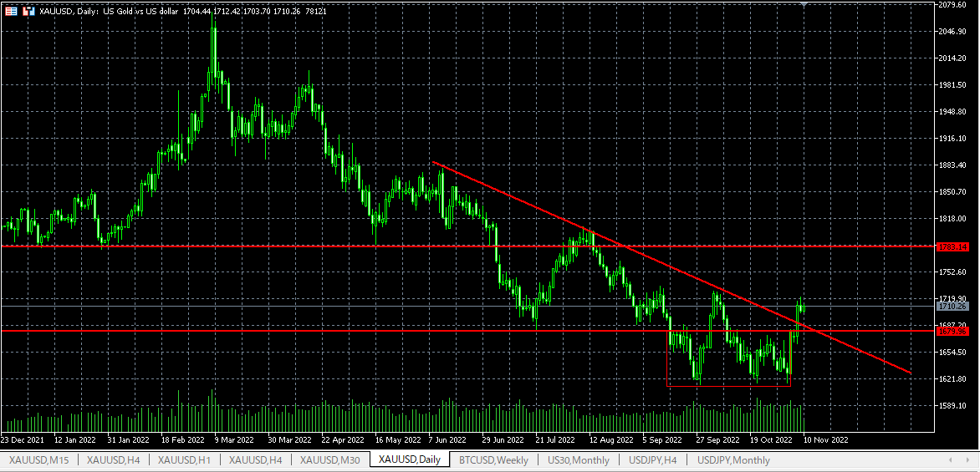Click the '29 Jun 2022' date label
The width and height of the screenshot is (980, 472).
[504, 439]
